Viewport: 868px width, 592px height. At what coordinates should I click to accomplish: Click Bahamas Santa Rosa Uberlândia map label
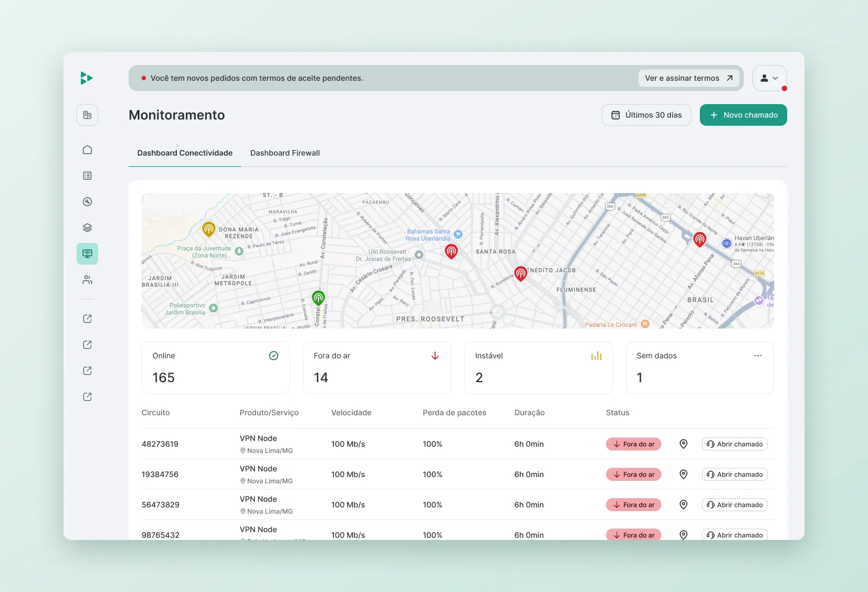coord(428,235)
